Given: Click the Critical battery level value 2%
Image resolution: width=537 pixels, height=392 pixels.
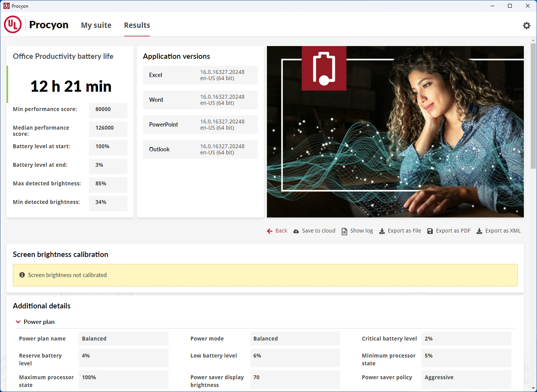Looking at the screenshot, I should point(466,339).
